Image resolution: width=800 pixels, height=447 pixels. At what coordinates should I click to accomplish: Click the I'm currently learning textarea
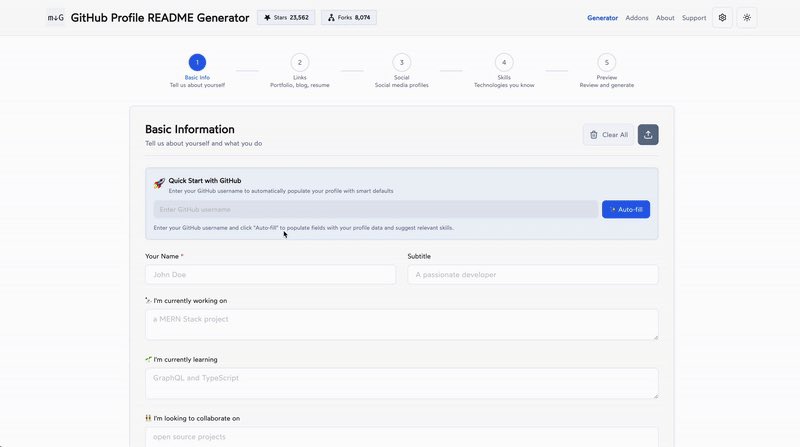tap(402, 383)
